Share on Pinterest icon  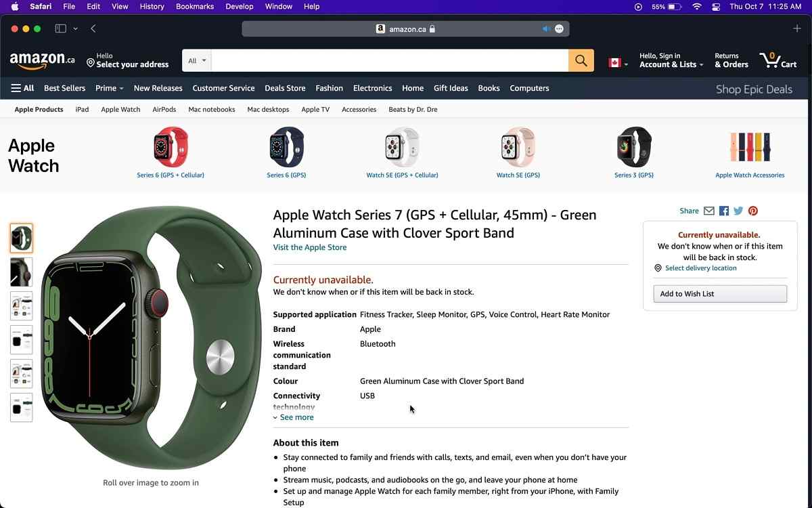(x=753, y=211)
